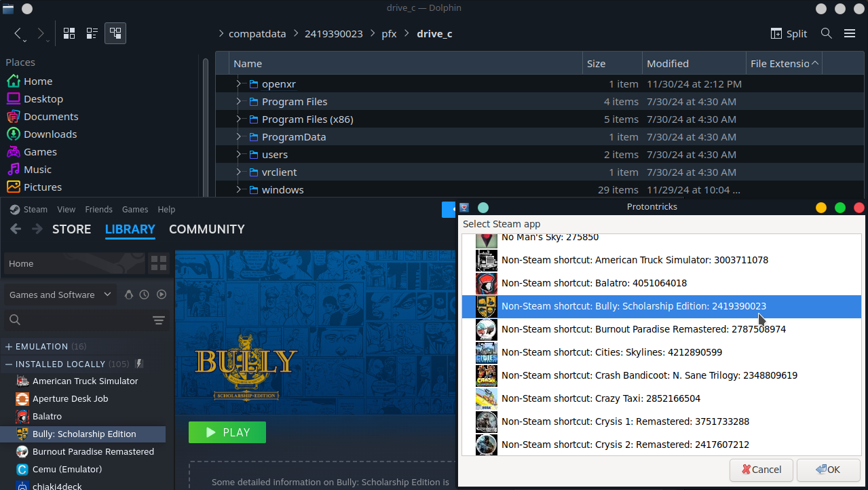Go back using Steam's back arrow
This screenshot has height=490, width=868.
16,229
